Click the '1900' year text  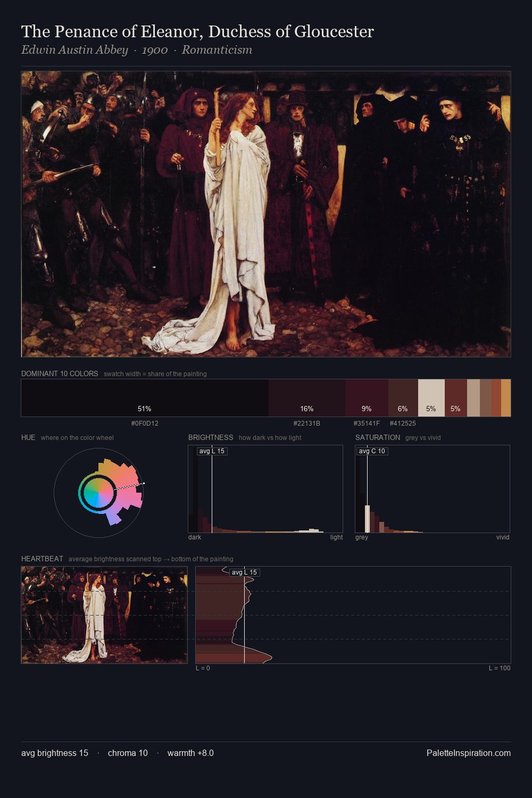point(155,50)
